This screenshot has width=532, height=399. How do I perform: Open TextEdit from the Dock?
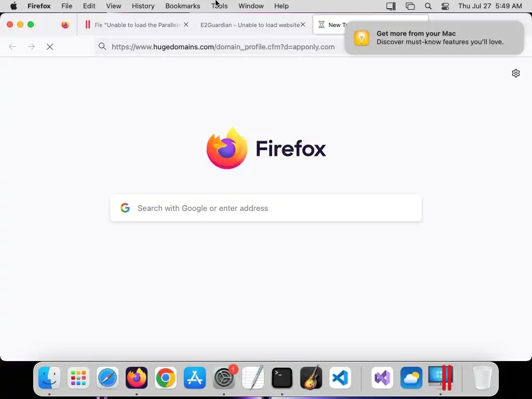tap(253, 378)
